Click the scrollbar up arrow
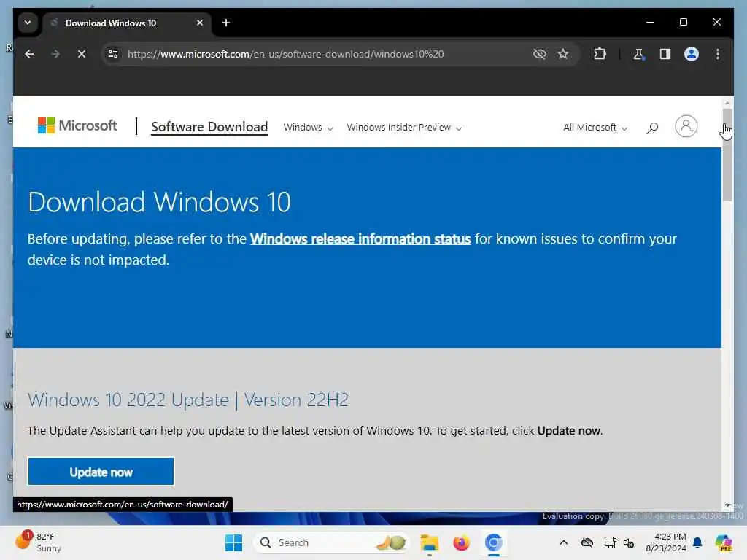This screenshot has width=747, height=560. (x=727, y=103)
